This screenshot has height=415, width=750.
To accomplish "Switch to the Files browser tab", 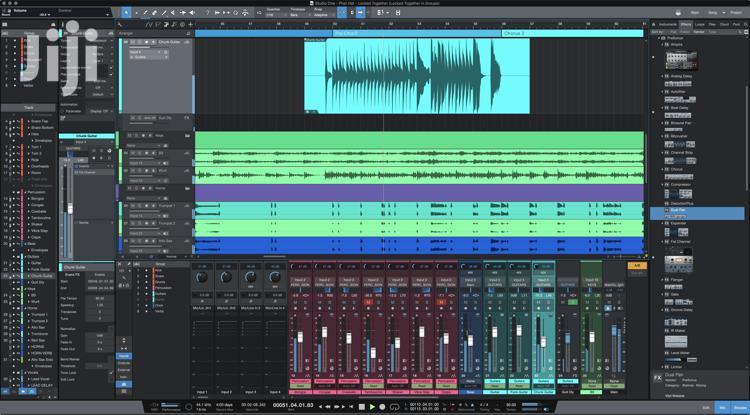I will pos(712,24).
